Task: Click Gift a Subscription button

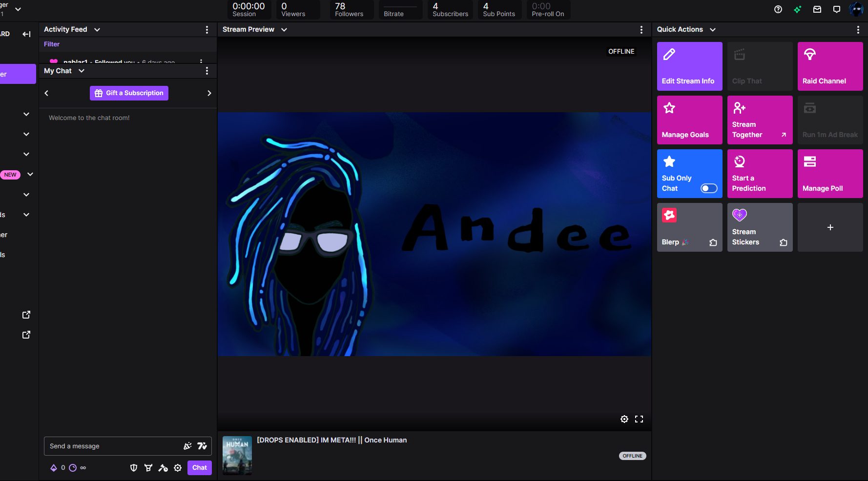Action: (x=129, y=93)
